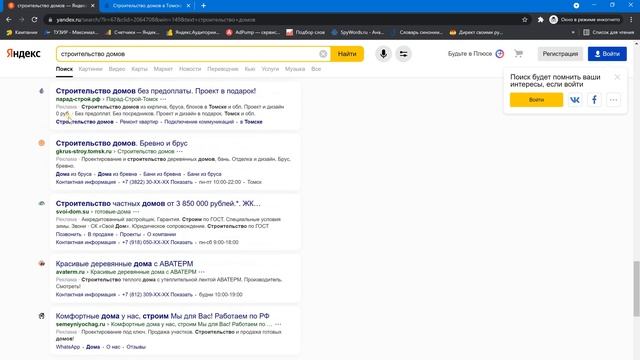Go forward in browser history

[x=21, y=20]
